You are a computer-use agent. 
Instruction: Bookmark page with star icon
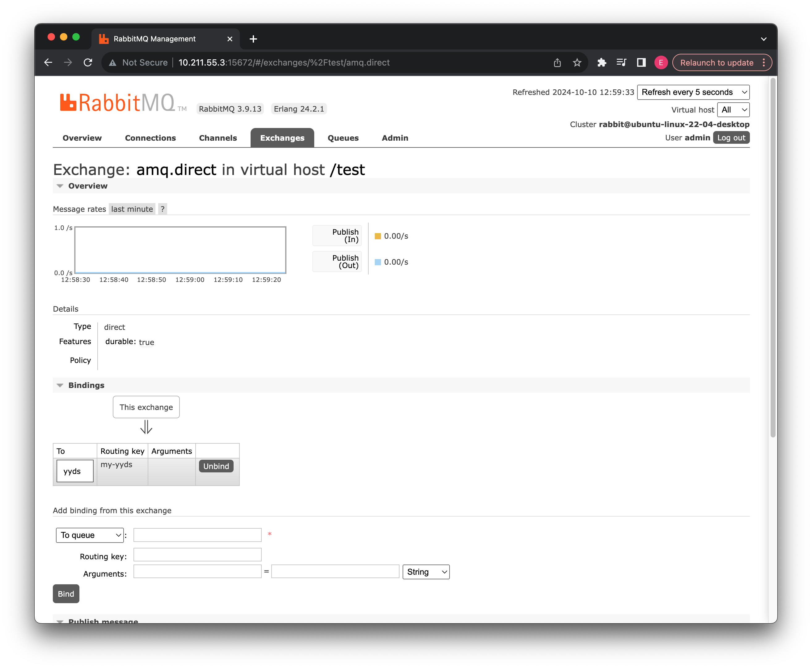(577, 62)
